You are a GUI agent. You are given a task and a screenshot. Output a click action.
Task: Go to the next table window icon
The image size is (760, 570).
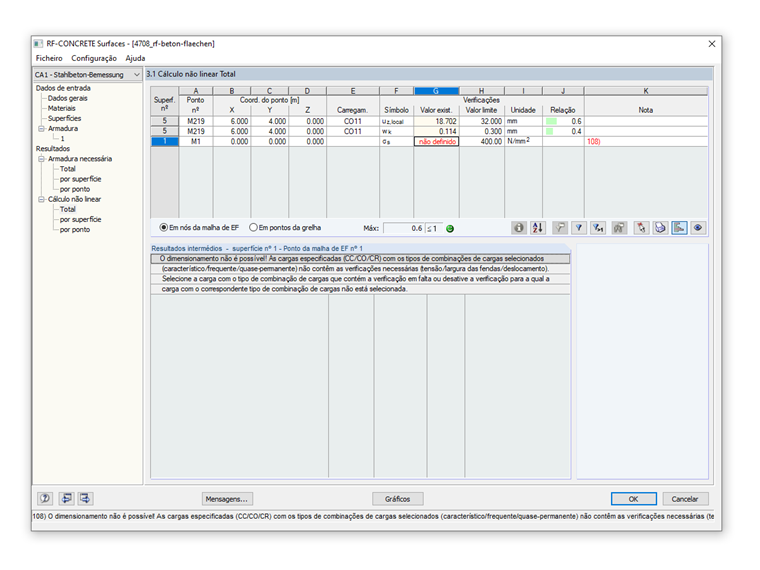[85, 498]
